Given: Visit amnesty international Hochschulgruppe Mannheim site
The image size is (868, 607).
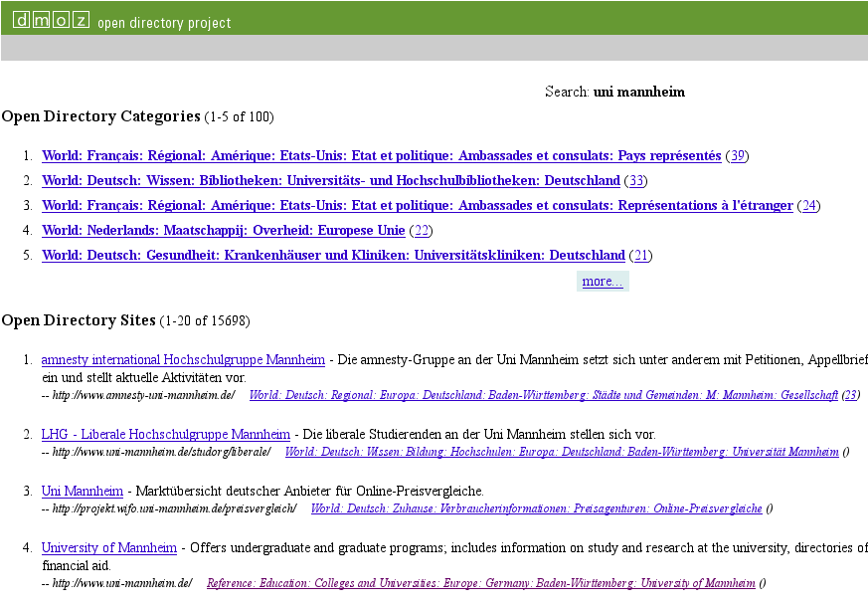Looking at the screenshot, I should [x=183, y=360].
